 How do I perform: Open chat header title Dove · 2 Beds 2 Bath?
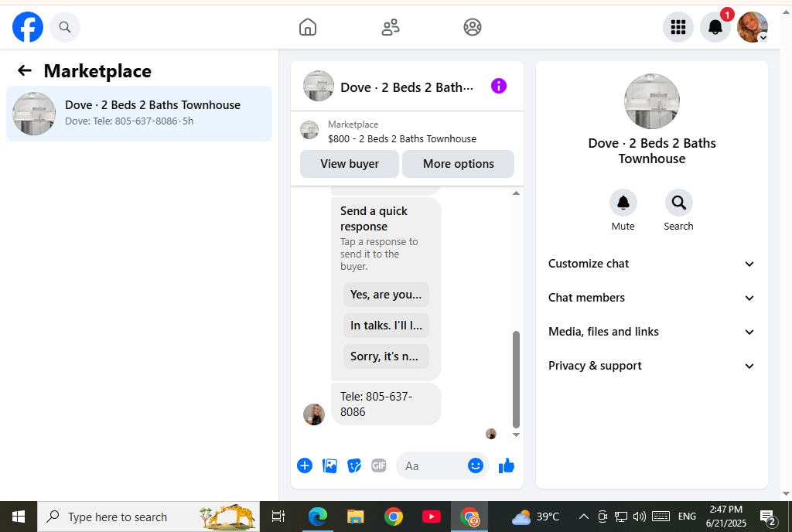[407, 87]
